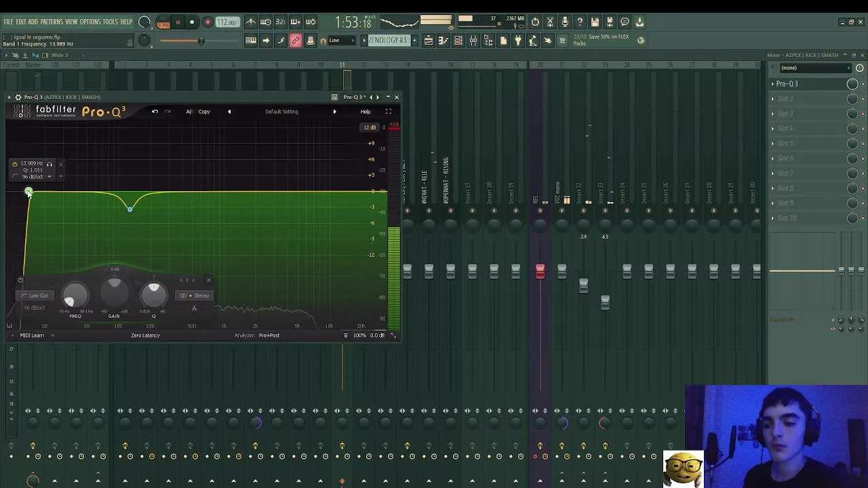
Task: Open the playlist view icon
Action: (x=429, y=41)
